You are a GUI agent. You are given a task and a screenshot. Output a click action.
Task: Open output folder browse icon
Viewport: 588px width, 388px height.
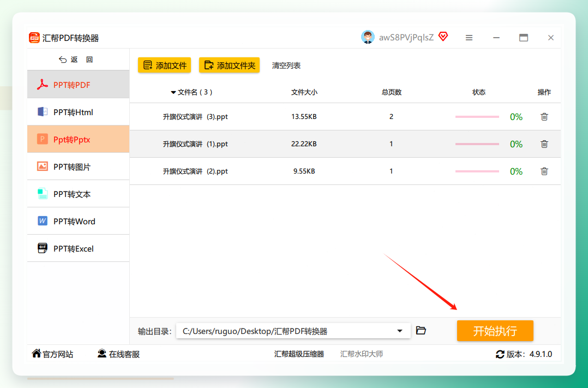click(x=421, y=330)
